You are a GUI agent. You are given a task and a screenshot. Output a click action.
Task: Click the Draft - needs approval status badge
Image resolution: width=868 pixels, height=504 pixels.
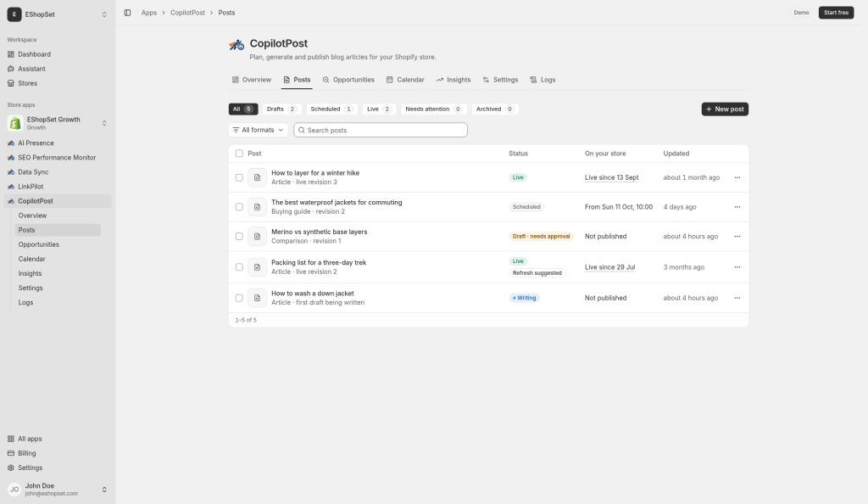pos(541,237)
